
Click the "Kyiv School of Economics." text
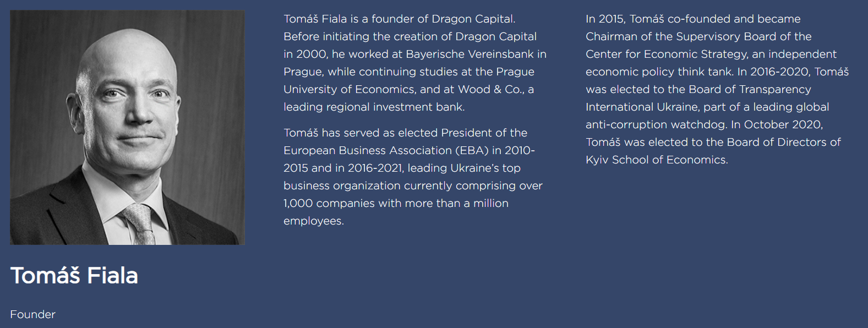click(657, 160)
